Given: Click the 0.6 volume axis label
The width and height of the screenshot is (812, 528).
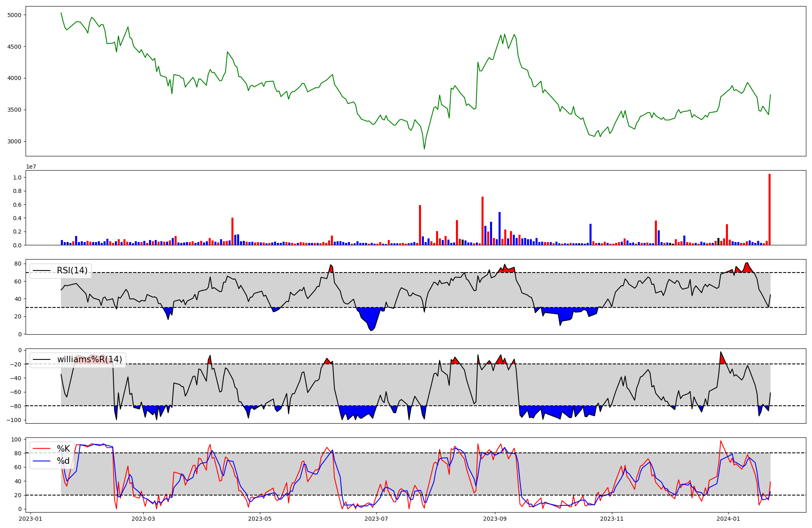Looking at the screenshot, I should [x=17, y=205].
